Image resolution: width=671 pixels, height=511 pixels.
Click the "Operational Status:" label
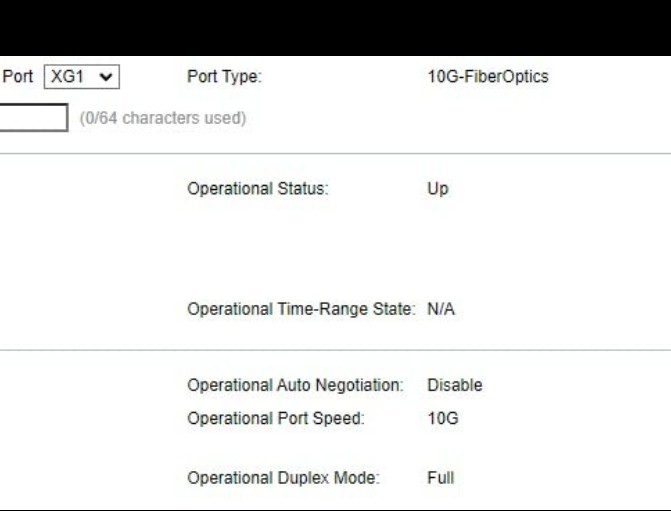[x=258, y=188]
